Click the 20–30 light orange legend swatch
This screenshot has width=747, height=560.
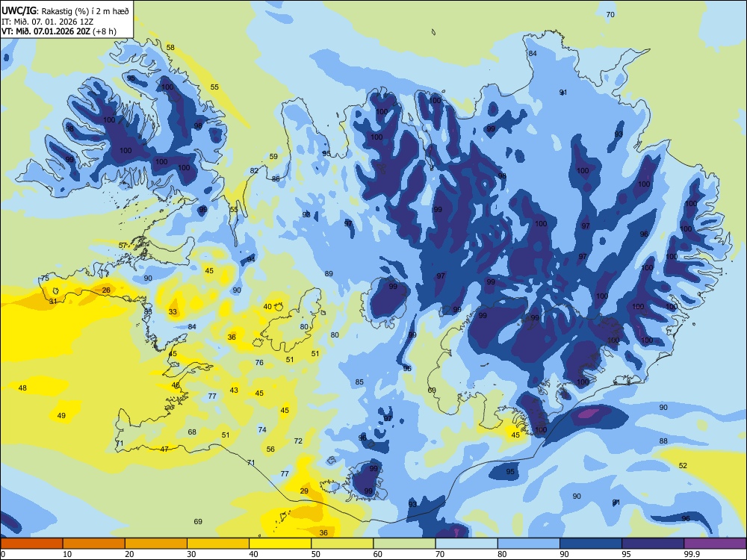click(156, 544)
